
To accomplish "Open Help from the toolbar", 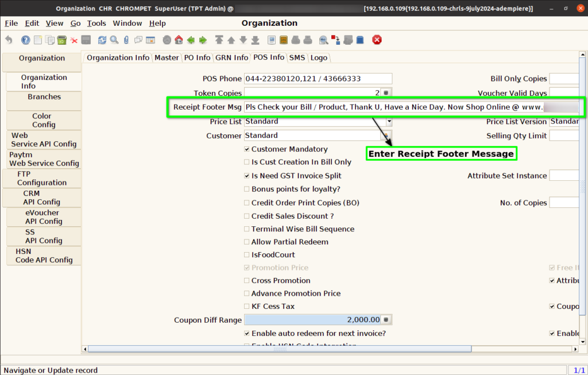I will tap(25, 40).
